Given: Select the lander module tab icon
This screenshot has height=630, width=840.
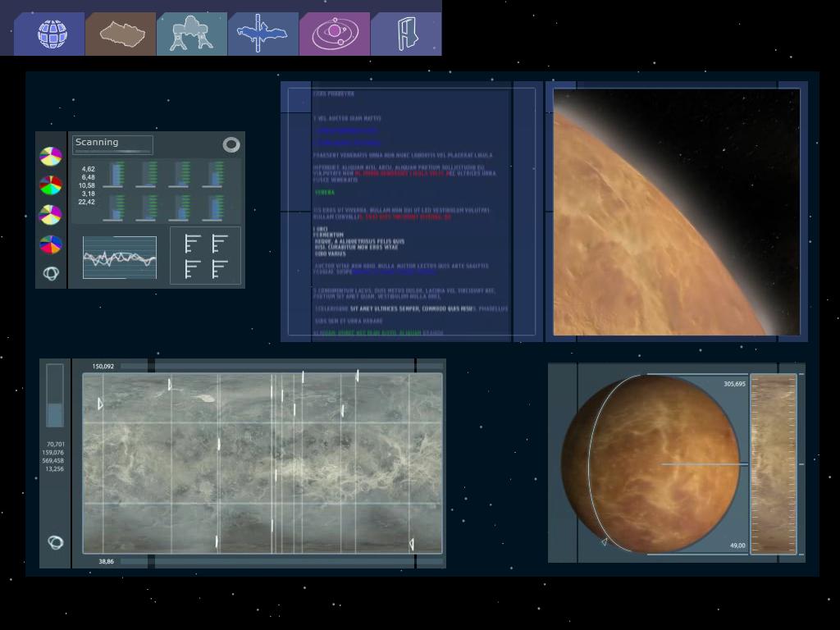Looking at the screenshot, I should click(192, 34).
